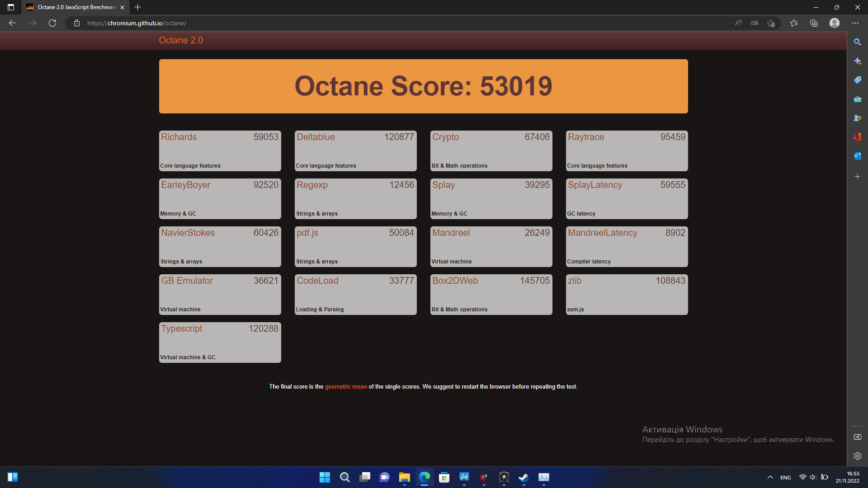Open browser Collections
This screenshot has width=868, height=488.
[x=814, y=23]
